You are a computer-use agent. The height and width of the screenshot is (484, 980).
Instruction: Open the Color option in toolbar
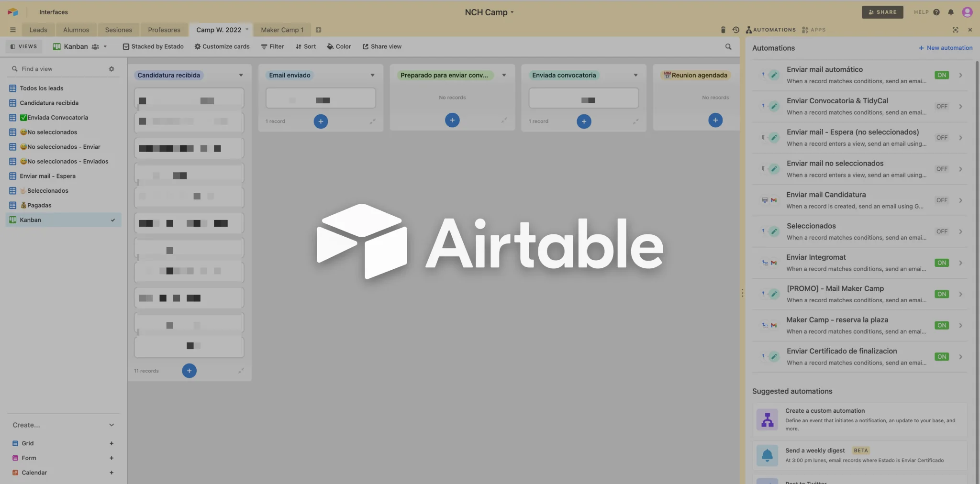pyautogui.click(x=339, y=46)
